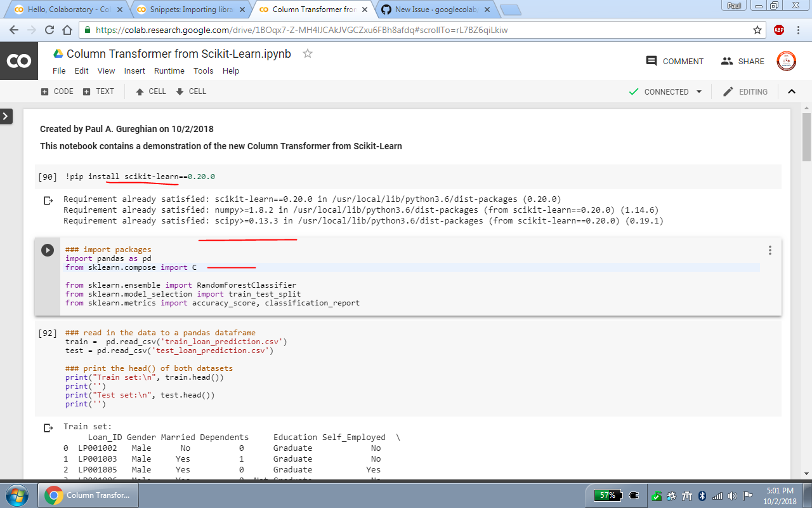This screenshot has width=812, height=508.
Task: Open the COMMENT panel
Action: [x=674, y=61]
